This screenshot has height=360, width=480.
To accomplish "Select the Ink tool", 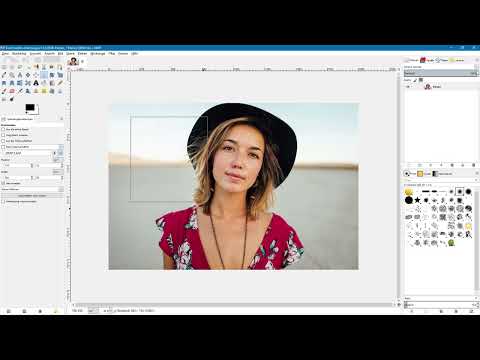I will pos(28,91).
